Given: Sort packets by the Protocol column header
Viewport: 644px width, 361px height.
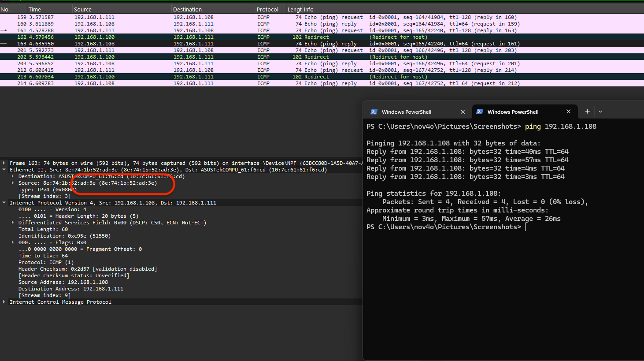Looking at the screenshot, I should point(267,9).
